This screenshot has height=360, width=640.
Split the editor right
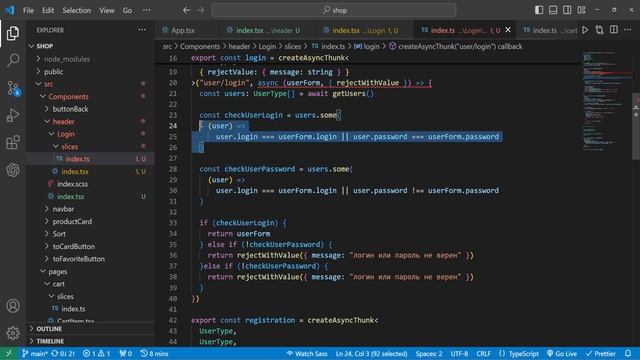(x=613, y=30)
